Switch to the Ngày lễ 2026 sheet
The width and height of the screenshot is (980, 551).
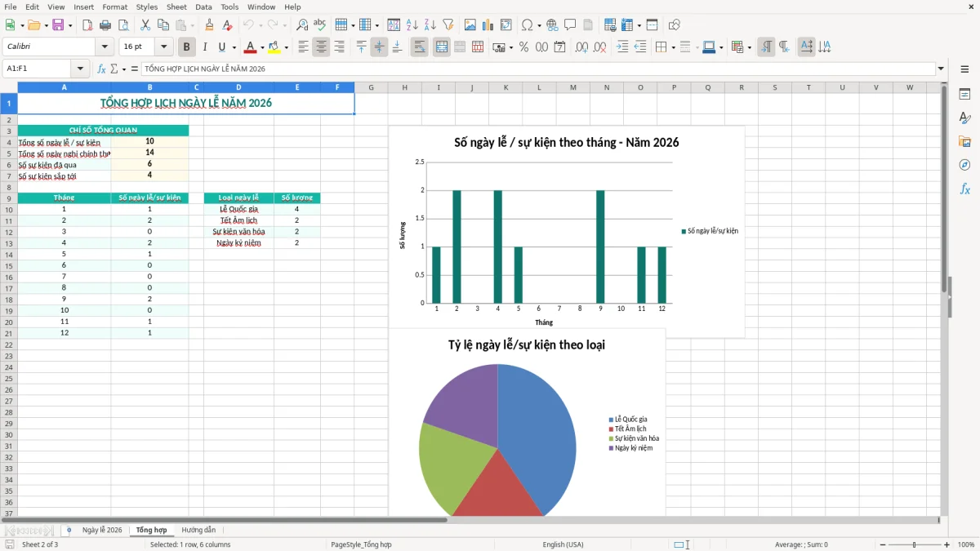point(102,531)
